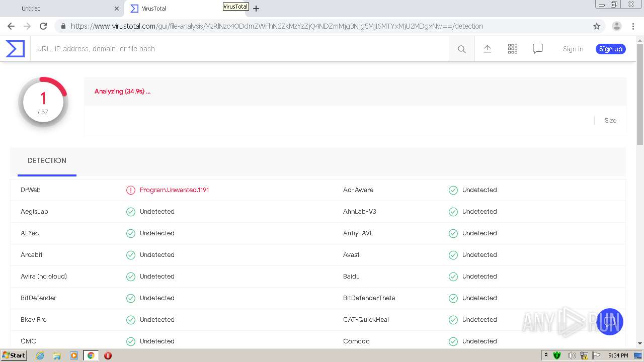The image size is (644, 362).
Task: Select the DETECTION tab
Action: tap(47, 161)
